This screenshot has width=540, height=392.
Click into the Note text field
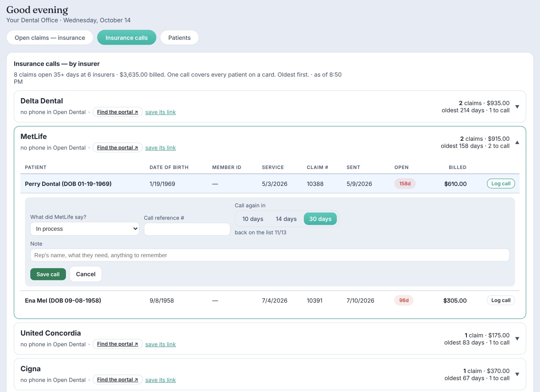pyautogui.click(x=270, y=255)
